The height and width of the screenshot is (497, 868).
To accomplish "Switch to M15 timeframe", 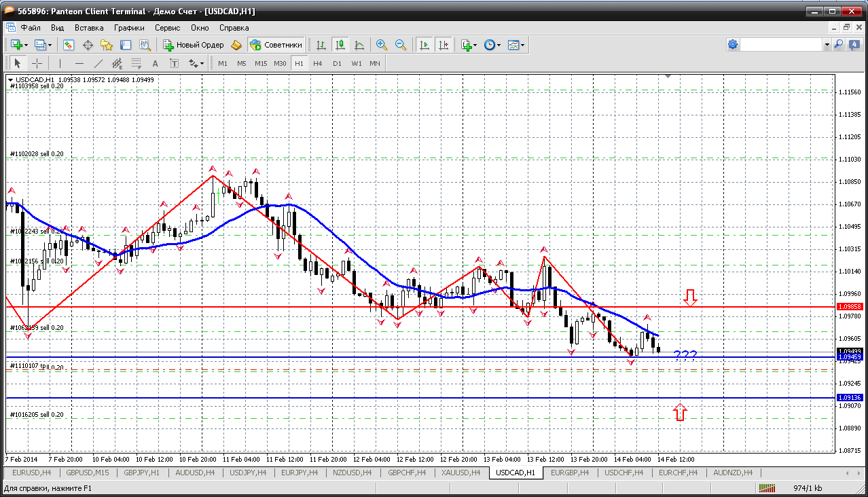I will (261, 63).
